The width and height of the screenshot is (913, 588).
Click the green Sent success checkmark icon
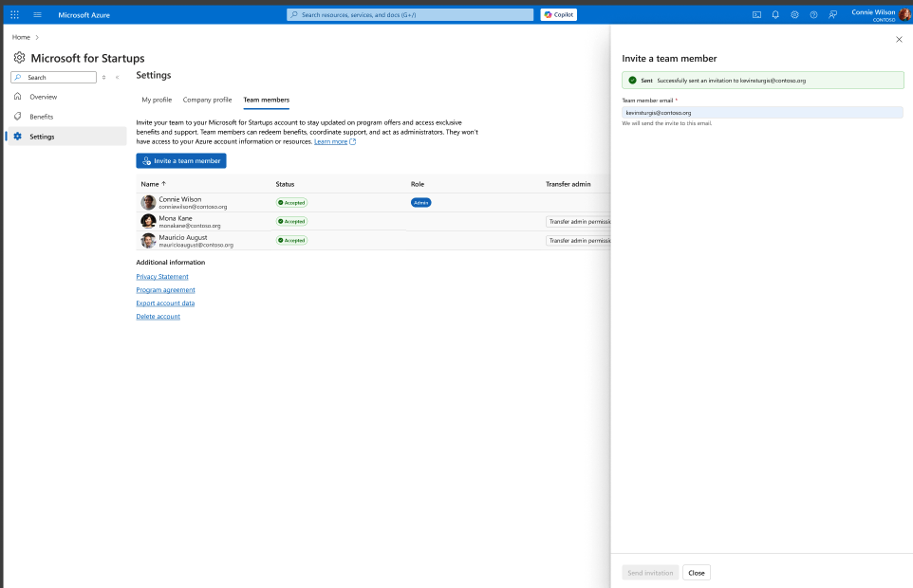(x=632, y=81)
